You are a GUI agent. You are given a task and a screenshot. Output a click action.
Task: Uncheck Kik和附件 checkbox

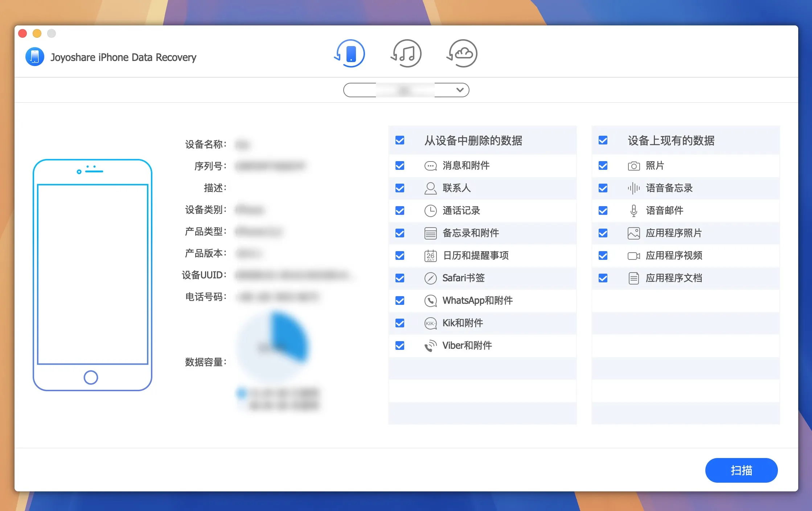400,323
